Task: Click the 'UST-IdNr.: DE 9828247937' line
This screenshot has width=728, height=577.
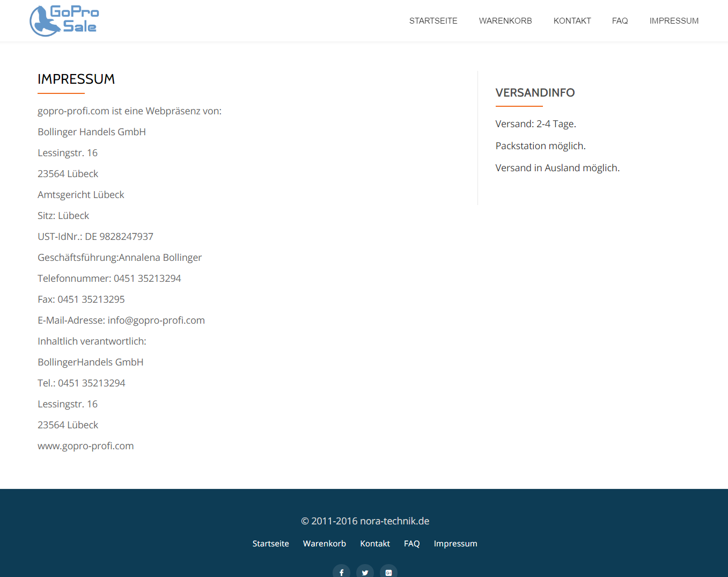Action: [x=95, y=237]
